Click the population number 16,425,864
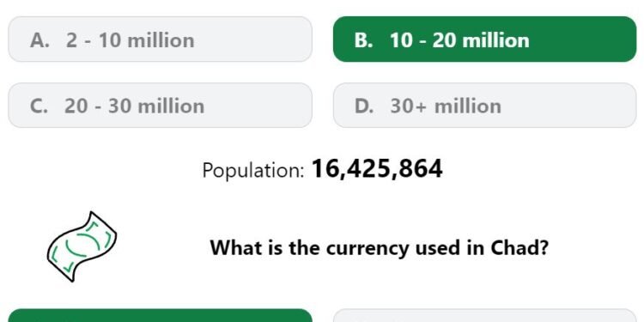Screen dimensions: 644x322 tap(377, 169)
